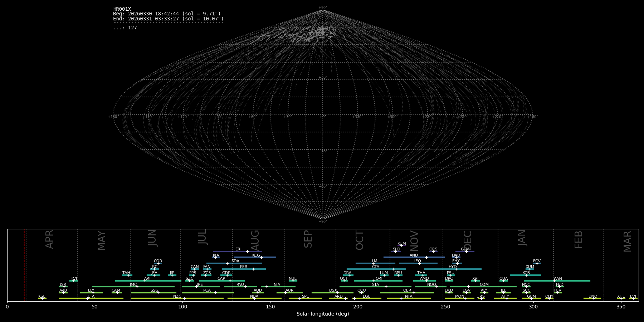Choose the AND shower label
This screenshot has height=322, width=644.
[414, 255]
